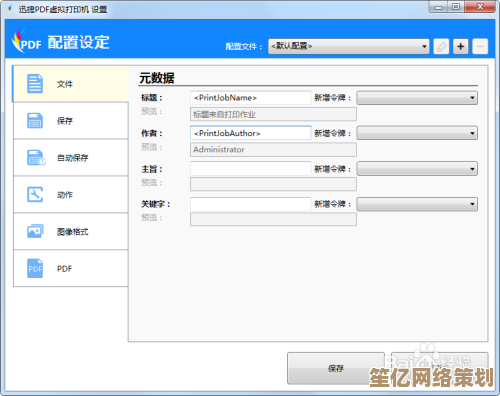The width and height of the screenshot is (500, 396).
Task: Click the 元数据 section heading
Action: pos(157,78)
